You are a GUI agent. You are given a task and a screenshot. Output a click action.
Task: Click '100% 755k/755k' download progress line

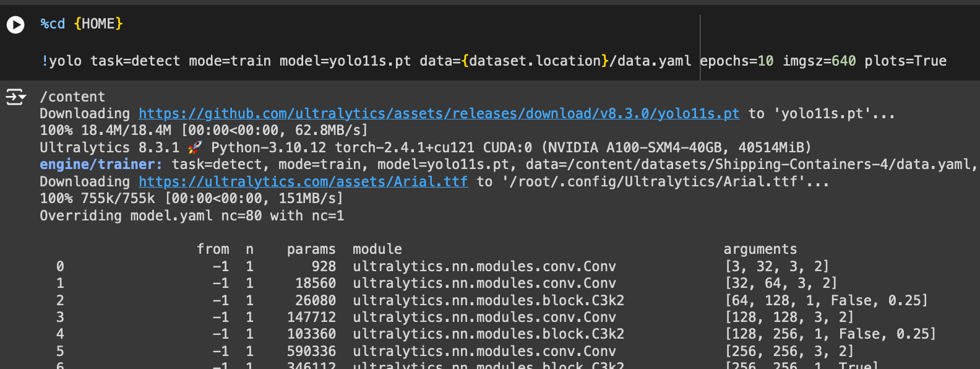[x=192, y=198]
